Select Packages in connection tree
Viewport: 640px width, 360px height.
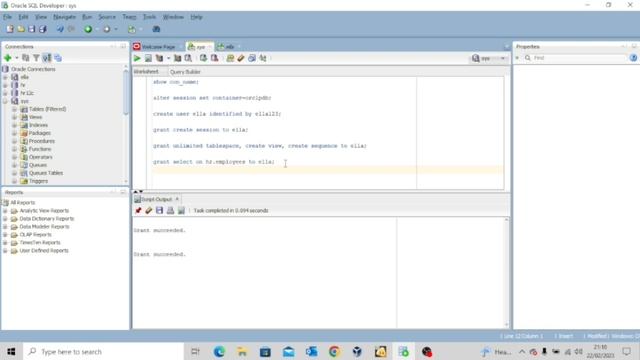point(40,133)
